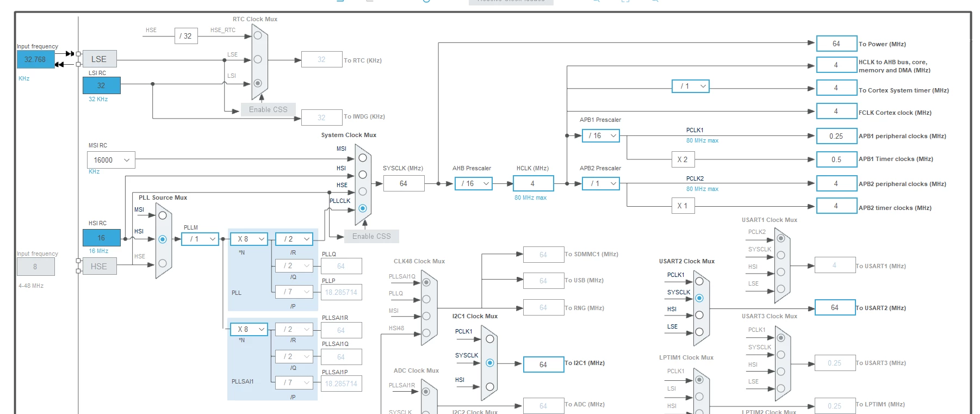Select HSE_RTC in RTC Clock Mux
This screenshot has height=414, width=980.
(x=258, y=35)
